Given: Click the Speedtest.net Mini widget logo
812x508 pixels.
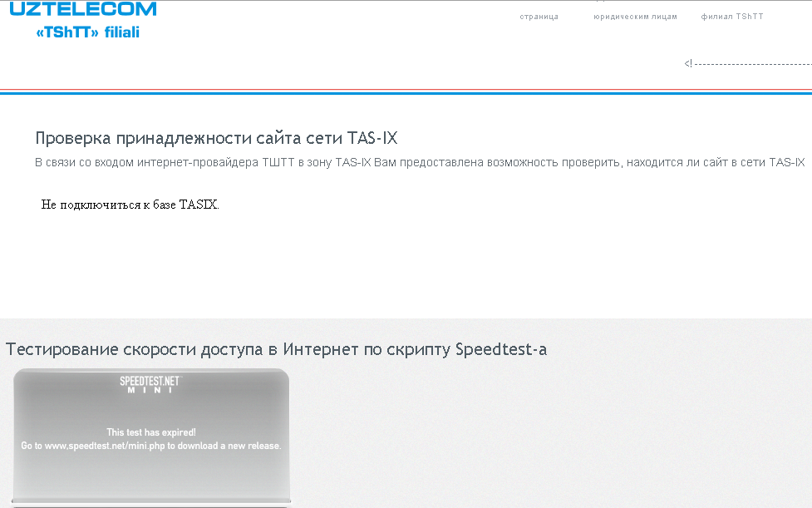Looking at the screenshot, I should 150,384.
